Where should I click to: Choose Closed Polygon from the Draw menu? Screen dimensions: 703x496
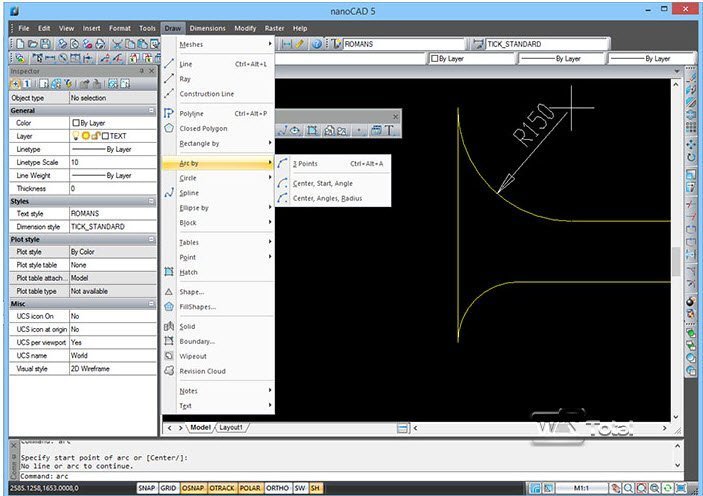pyautogui.click(x=203, y=128)
